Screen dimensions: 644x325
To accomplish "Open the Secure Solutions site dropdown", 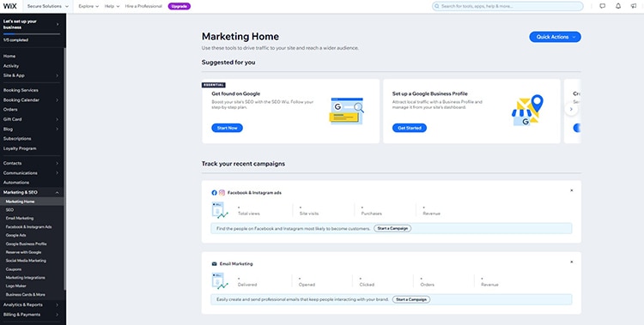I will coord(47,7).
